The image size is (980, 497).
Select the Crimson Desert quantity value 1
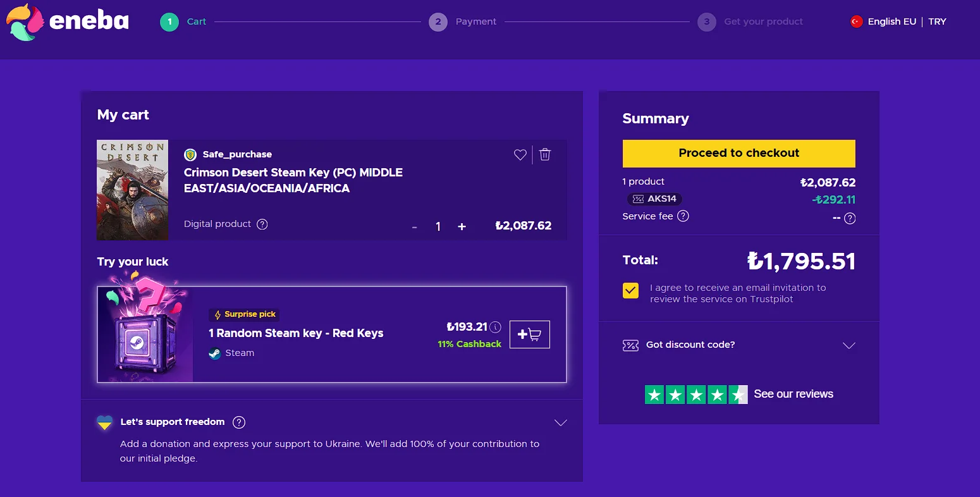438,227
